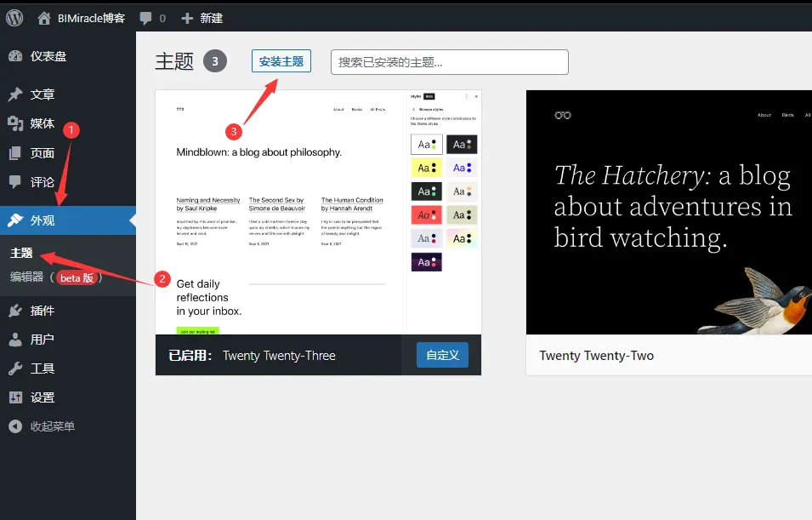812x520 pixels.
Task: Open the 评论 menu item
Action: pos(68,181)
